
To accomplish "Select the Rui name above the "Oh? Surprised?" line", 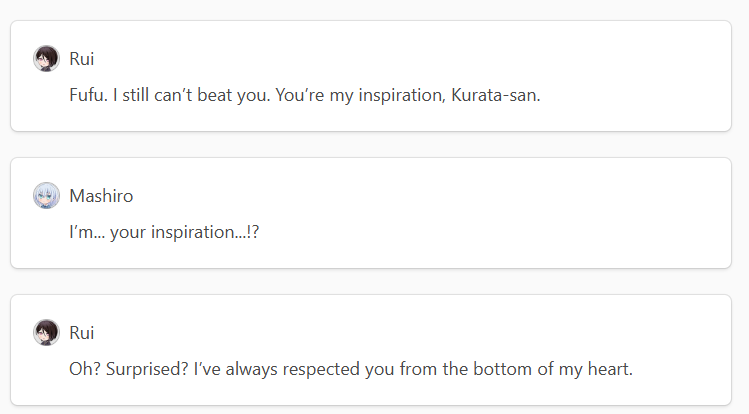I will (82, 332).
